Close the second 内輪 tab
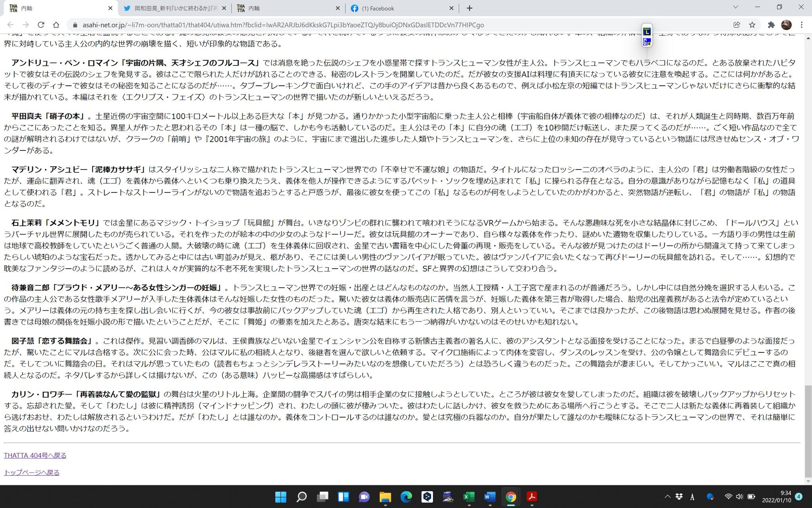 pos(338,8)
